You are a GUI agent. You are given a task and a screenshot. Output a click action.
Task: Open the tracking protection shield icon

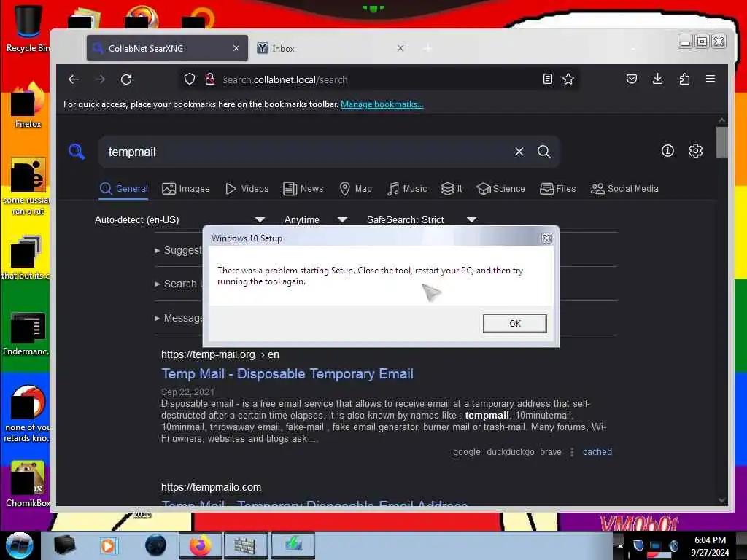[x=190, y=79]
